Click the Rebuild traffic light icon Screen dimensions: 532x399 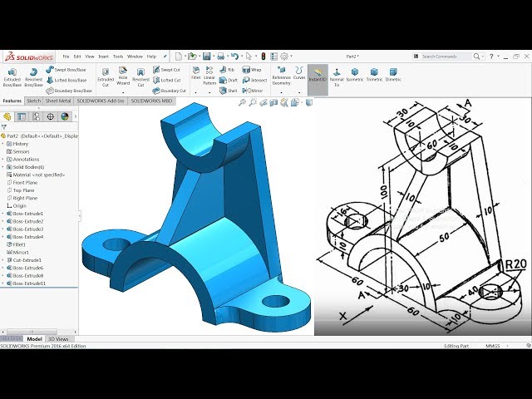[x=264, y=57]
